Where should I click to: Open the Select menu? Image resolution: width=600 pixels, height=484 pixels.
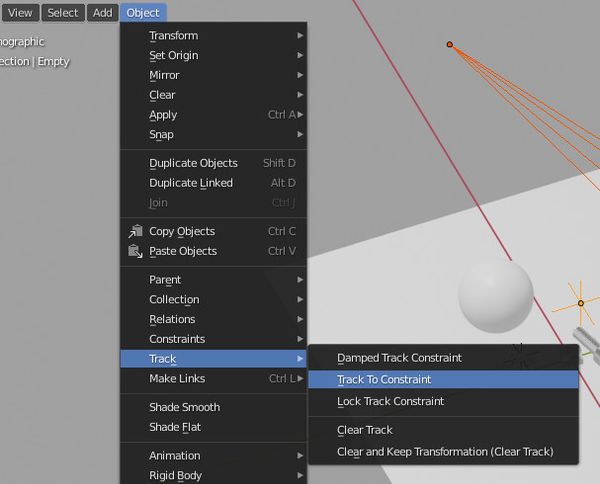[63, 13]
